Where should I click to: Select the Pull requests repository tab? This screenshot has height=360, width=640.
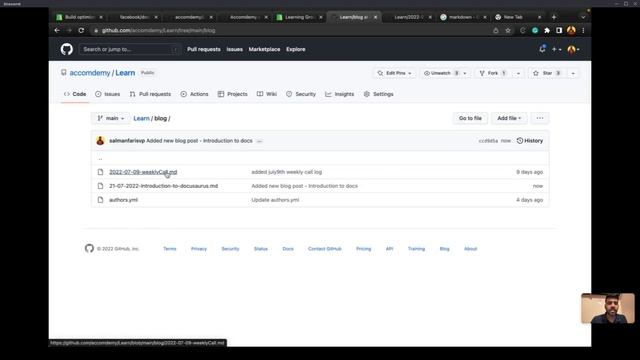pyautogui.click(x=150, y=94)
